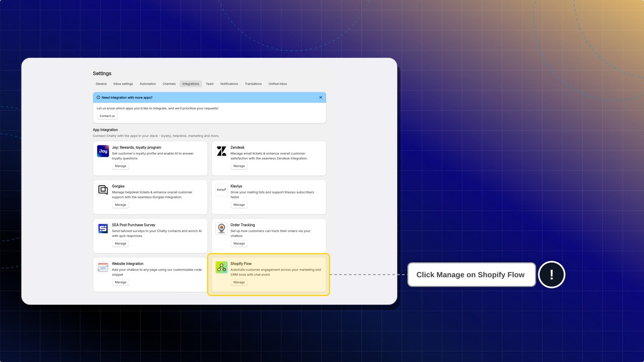Click Manage for Website Integration
The height and width of the screenshot is (362, 644).
click(x=121, y=282)
